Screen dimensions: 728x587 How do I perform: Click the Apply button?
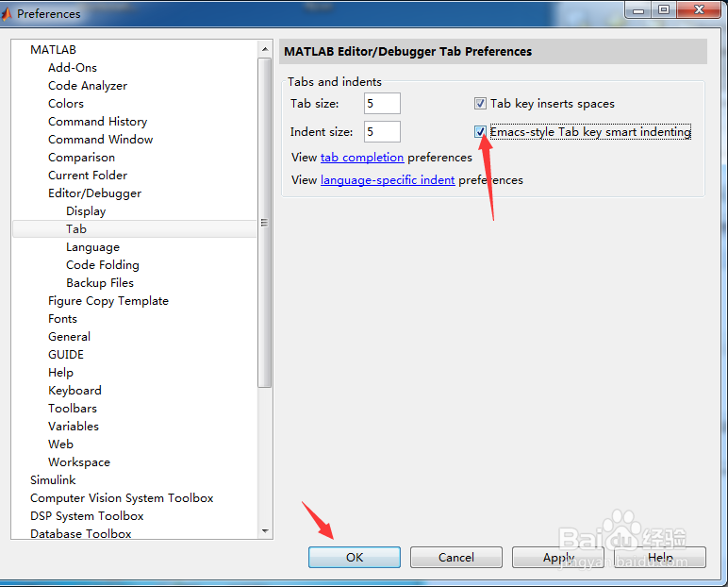tap(558, 557)
